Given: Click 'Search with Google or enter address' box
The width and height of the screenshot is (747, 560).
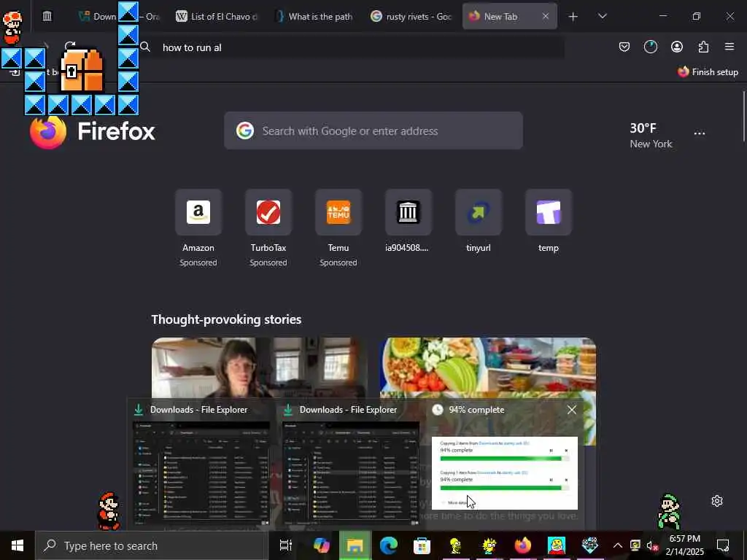Looking at the screenshot, I should (x=373, y=131).
